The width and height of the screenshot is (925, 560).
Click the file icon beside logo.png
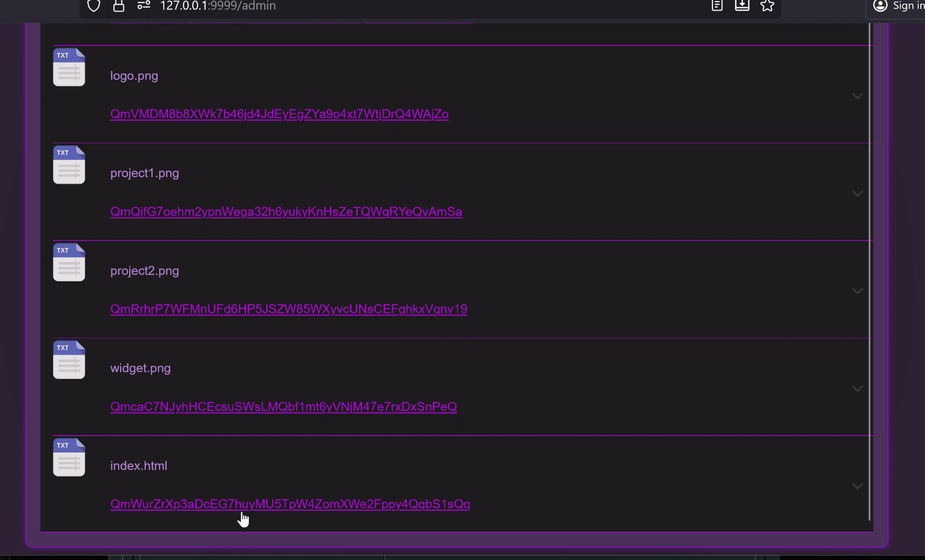(x=69, y=67)
